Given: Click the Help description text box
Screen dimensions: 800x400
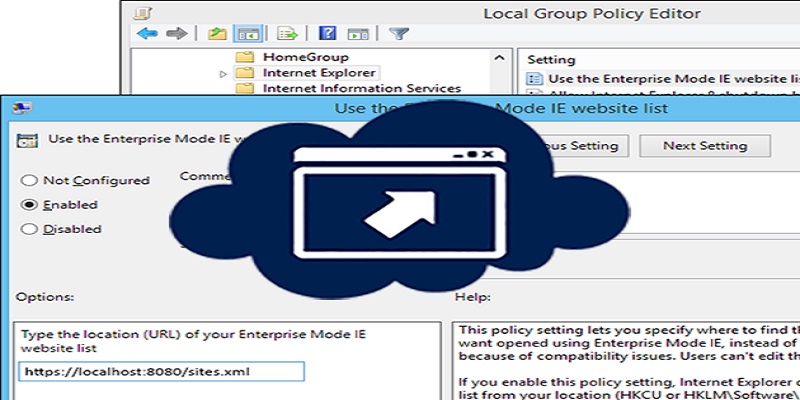Looking at the screenshot, I should (x=626, y=361).
